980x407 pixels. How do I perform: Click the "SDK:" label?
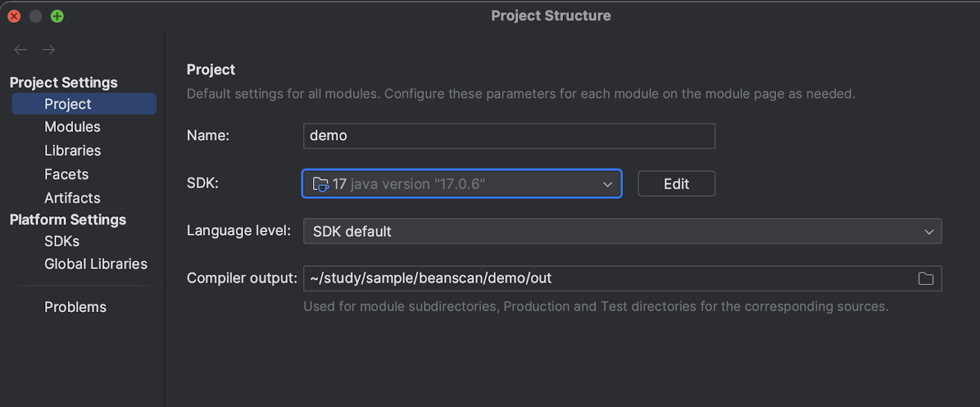(203, 183)
